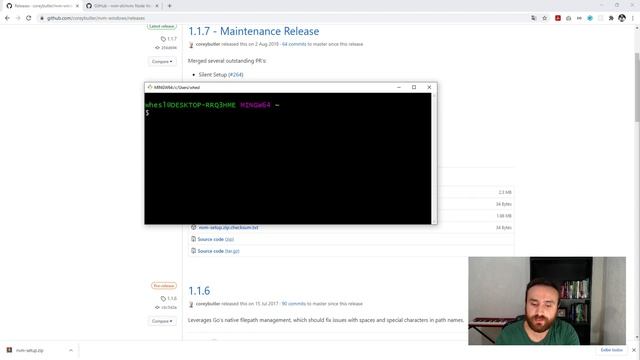
Task: Maximize the MINGW64 terminal window
Action: 414,87
